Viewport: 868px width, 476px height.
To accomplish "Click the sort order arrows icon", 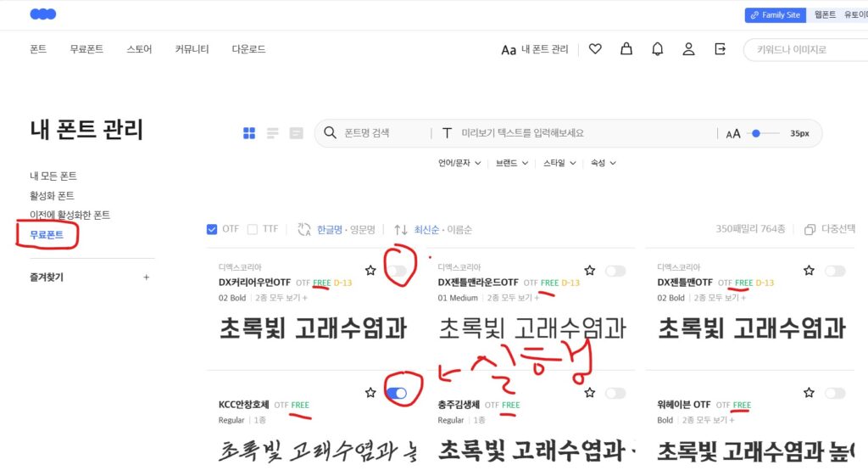I will point(401,229).
